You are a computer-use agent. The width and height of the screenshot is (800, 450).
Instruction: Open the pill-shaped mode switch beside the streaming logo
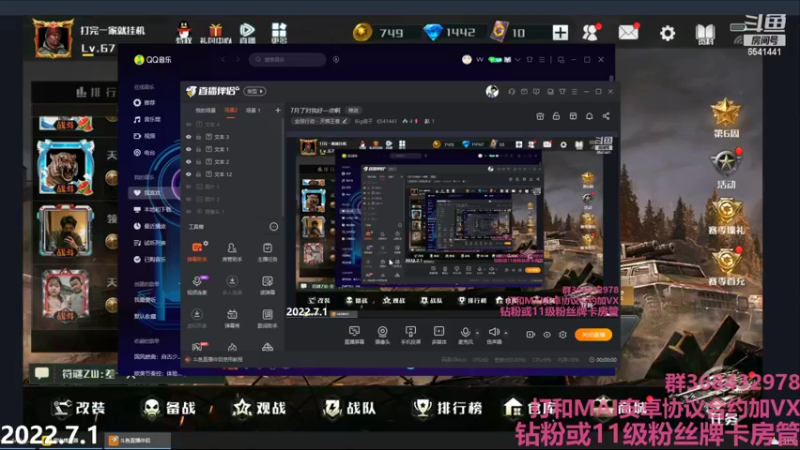[x=255, y=91]
